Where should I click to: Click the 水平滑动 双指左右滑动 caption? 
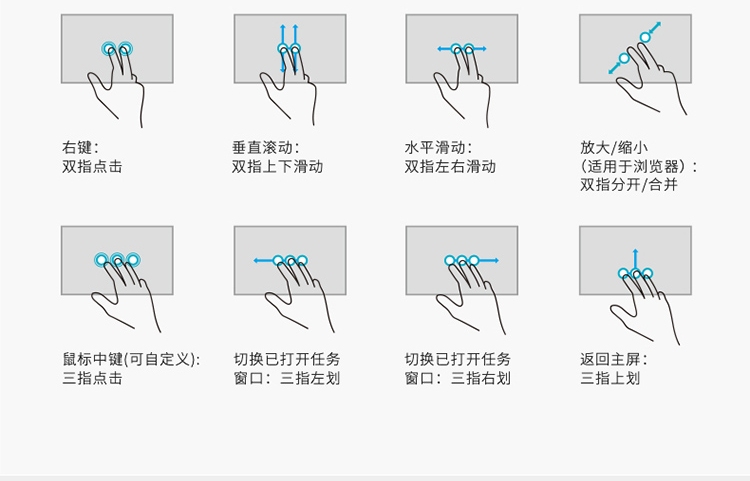point(450,157)
